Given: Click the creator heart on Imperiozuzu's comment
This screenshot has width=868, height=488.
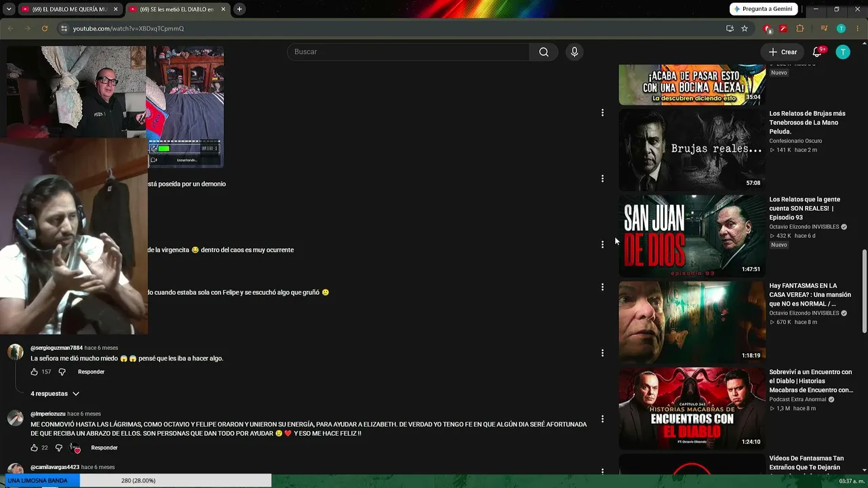Looking at the screenshot, I should pyautogui.click(x=75, y=448).
